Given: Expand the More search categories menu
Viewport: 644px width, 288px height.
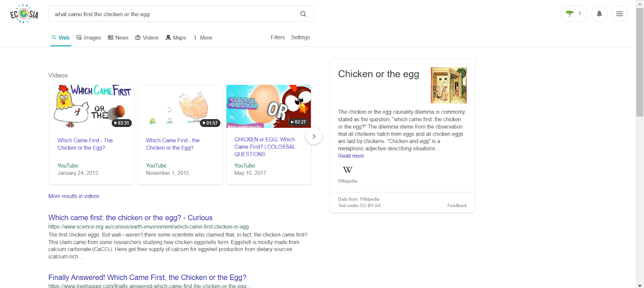Looking at the screenshot, I should pyautogui.click(x=202, y=37).
